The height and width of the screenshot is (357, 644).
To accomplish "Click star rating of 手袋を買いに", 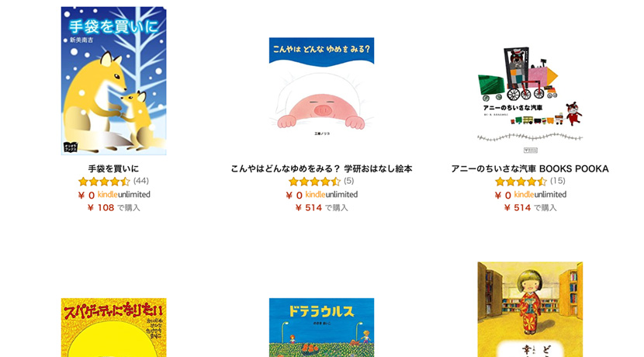I will (x=104, y=181).
